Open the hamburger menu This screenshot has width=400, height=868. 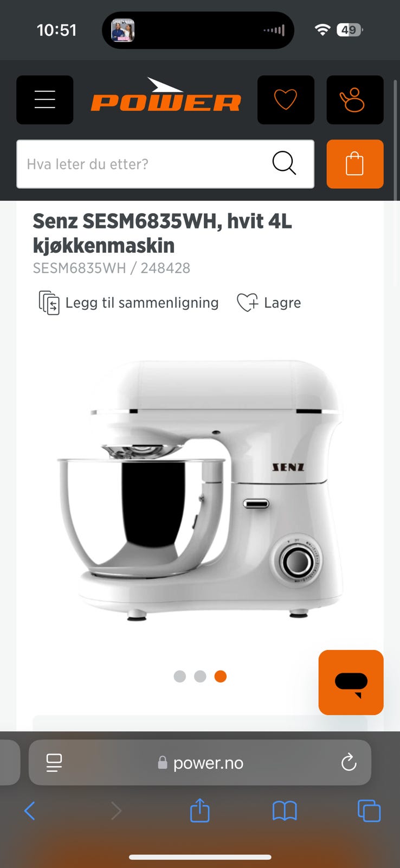pyautogui.click(x=44, y=100)
